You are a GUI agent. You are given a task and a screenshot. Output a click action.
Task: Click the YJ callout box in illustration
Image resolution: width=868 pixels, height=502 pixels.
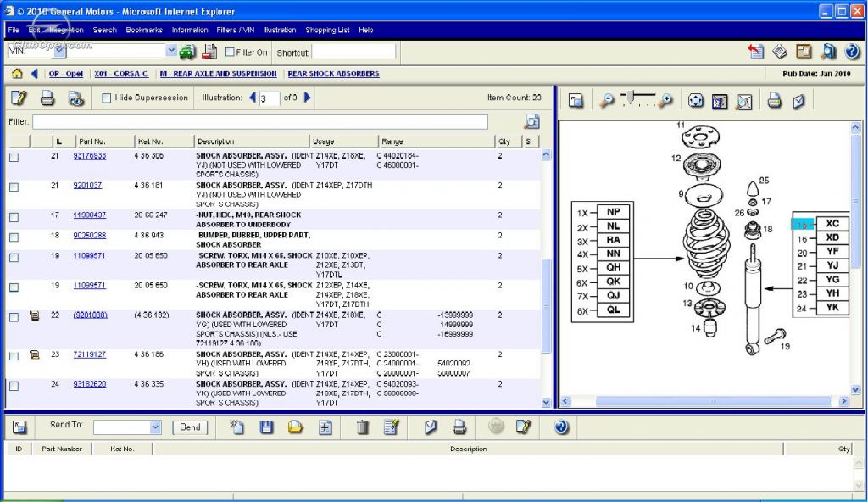click(x=832, y=265)
